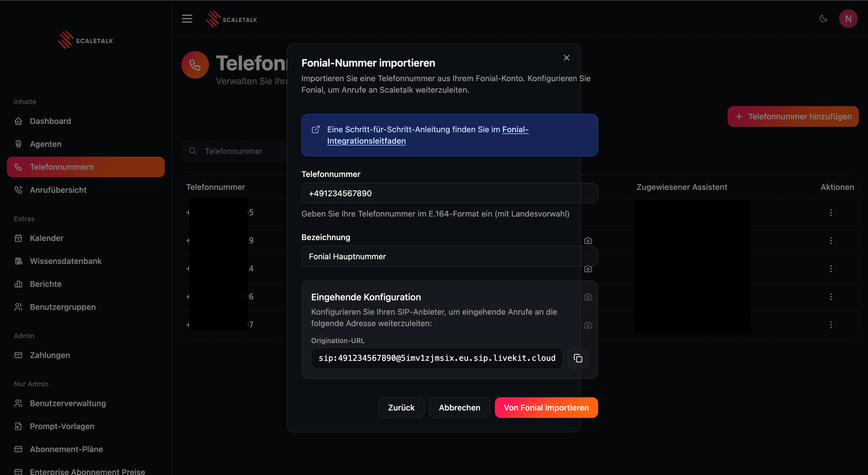Open the Fonial-Integrationsleitfaden link
This screenshot has width=868, height=475.
tap(428, 135)
